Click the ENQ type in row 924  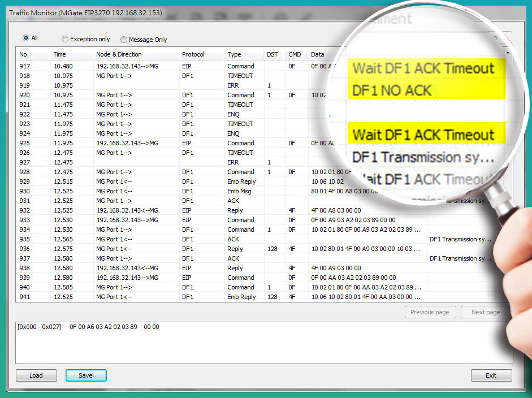click(x=233, y=133)
